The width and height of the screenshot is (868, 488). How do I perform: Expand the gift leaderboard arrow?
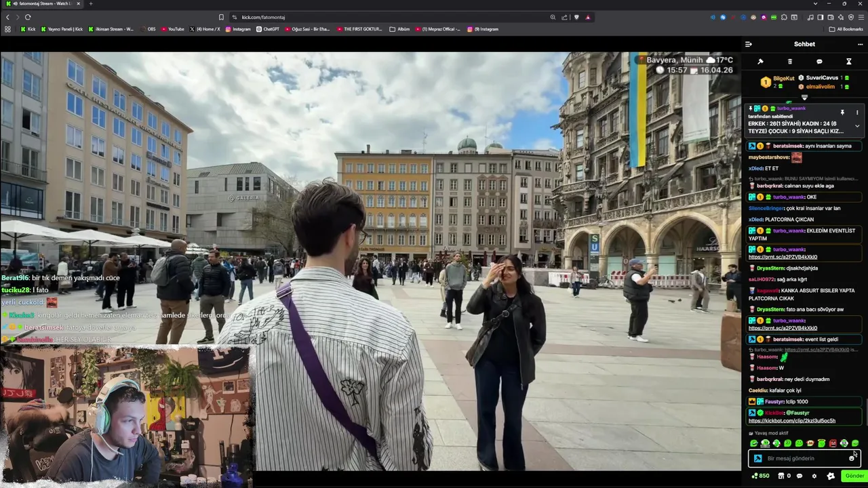click(x=804, y=98)
